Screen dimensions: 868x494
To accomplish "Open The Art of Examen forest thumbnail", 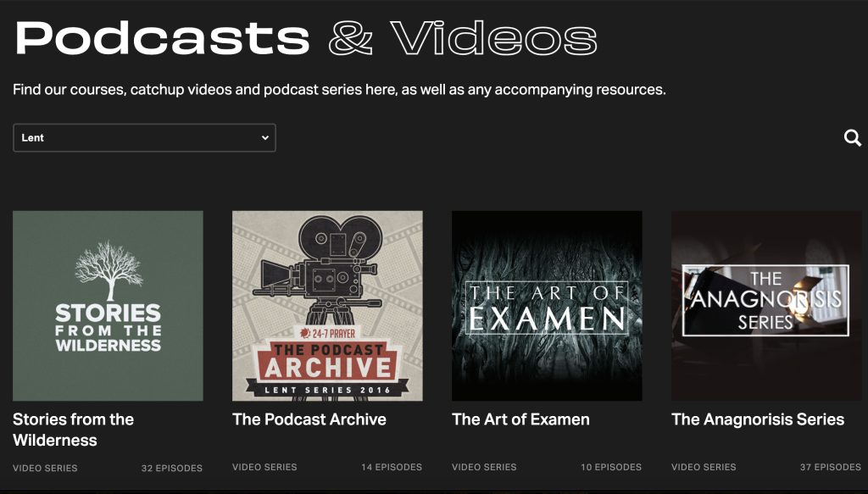I will coord(547,306).
